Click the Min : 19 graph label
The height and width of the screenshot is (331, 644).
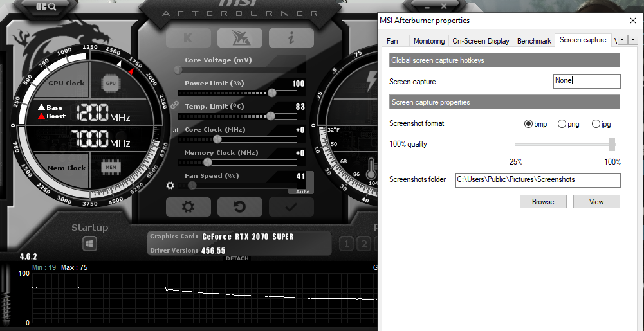click(44, 267)
